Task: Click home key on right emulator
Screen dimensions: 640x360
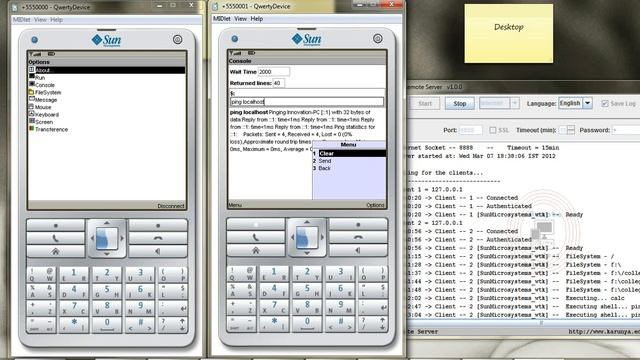Action: point(256,250)
